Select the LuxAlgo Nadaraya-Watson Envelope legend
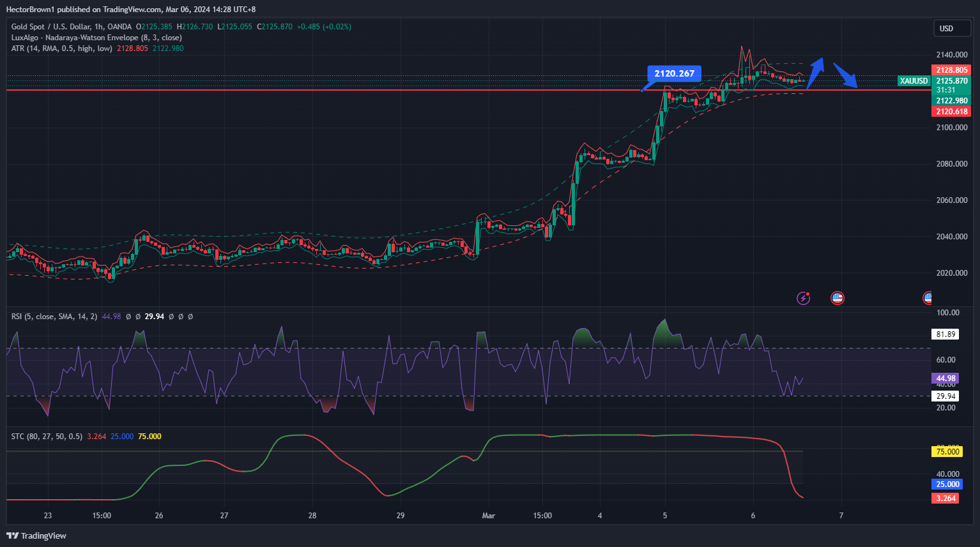Image resolution: width=980 pixels, height=547 pixels. click(x=96, y=38)
